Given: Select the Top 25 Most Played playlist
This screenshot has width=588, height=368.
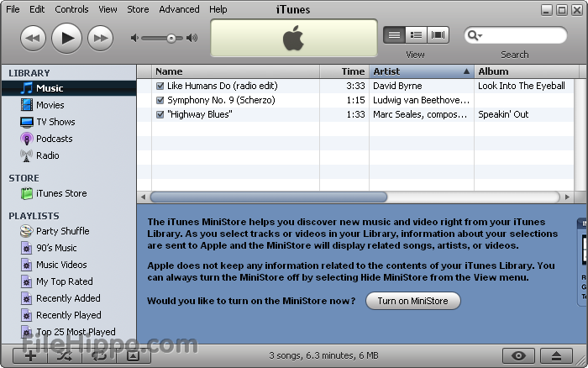Looking at the screenshot, I should click(x=69, y=332).
